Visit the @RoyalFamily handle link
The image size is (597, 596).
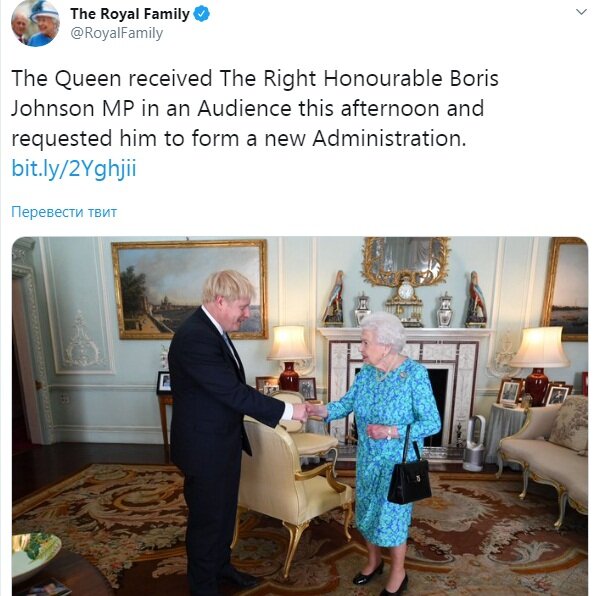[117, 33]
